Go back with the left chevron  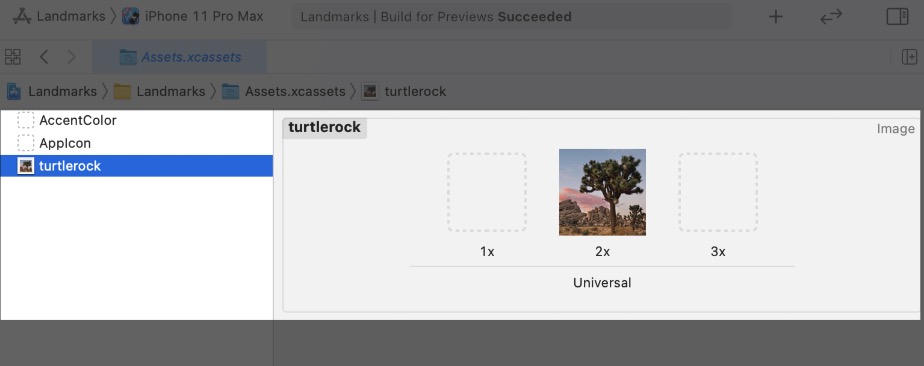point(44,57)
